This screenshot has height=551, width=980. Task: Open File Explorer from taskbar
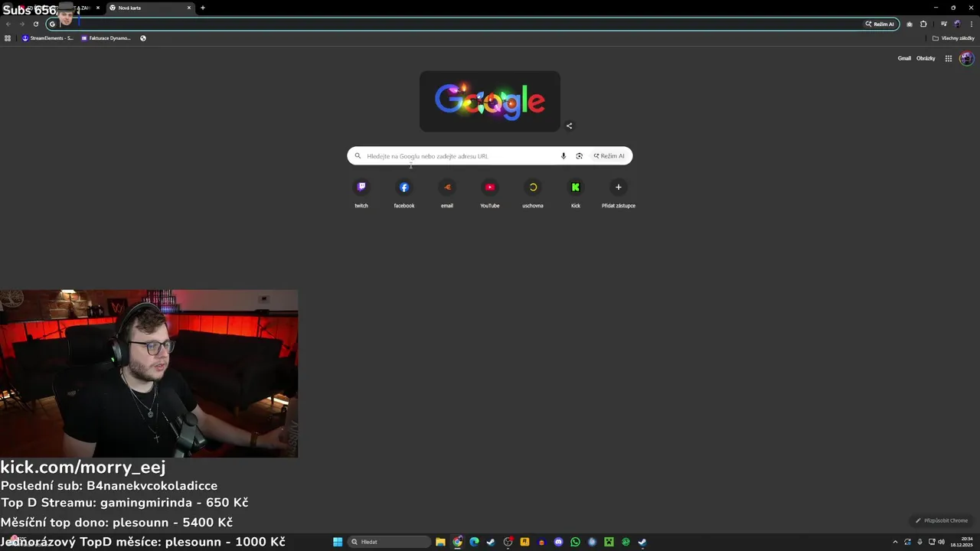440,542
